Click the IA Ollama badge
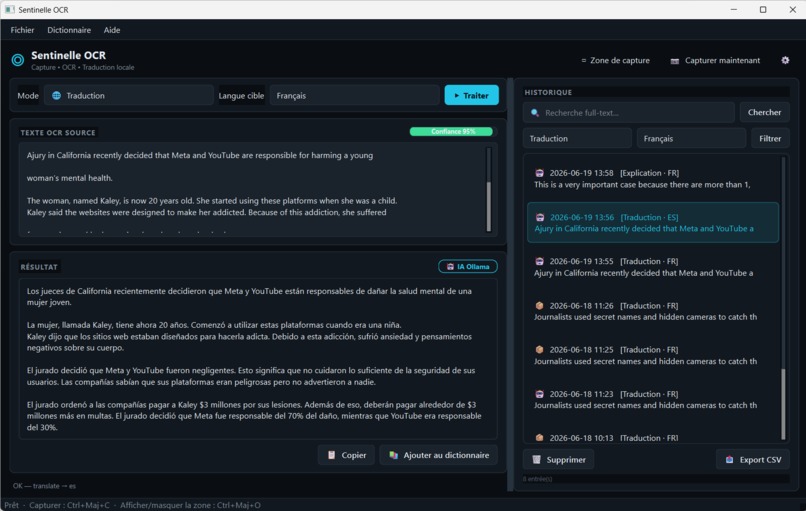 pos(468,267)
